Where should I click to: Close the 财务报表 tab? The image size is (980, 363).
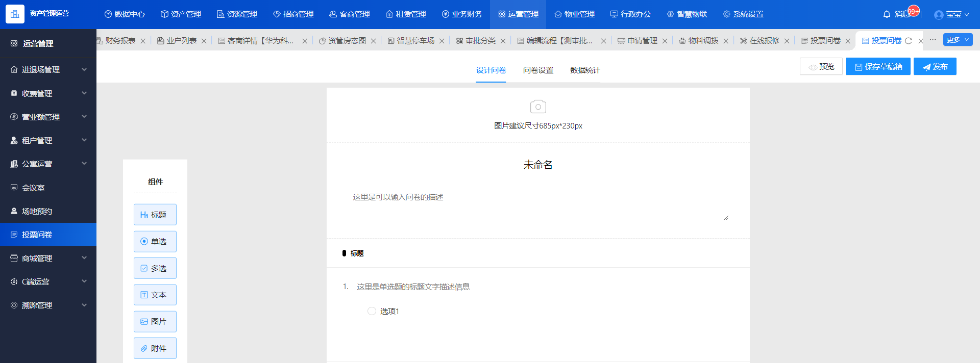click(x=143, y=41)
